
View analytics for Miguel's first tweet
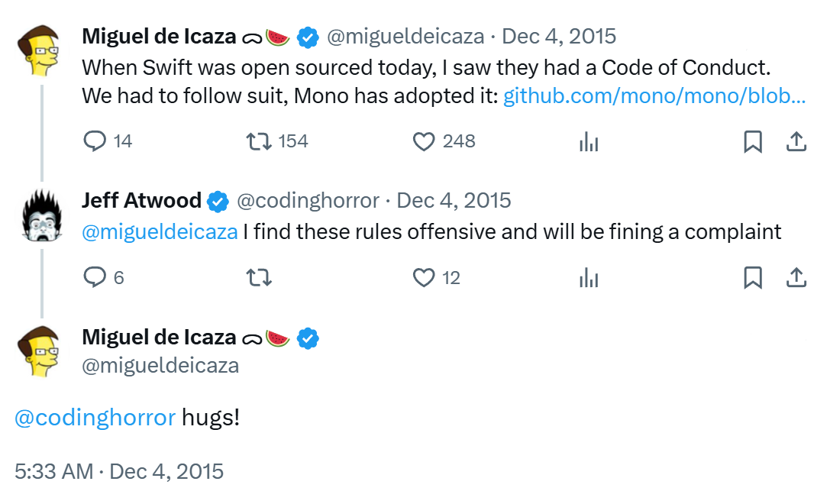point(588,141)
